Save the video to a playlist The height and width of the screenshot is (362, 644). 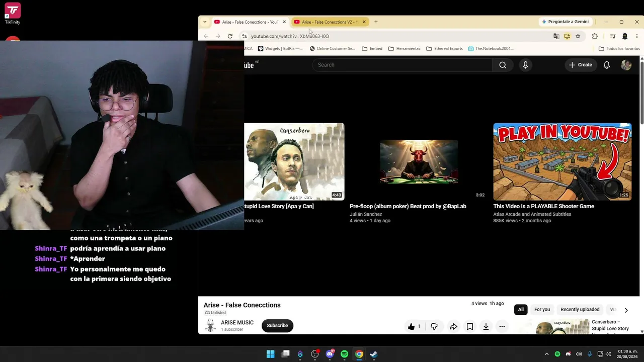point(470,327)
